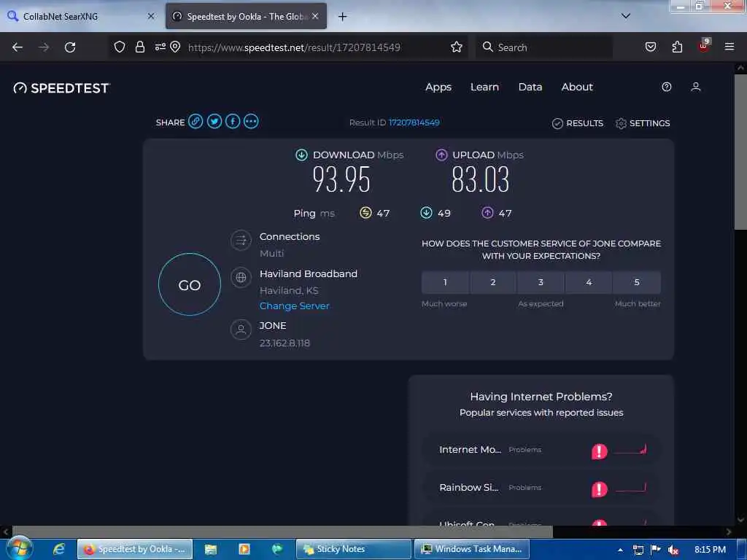Launch Internet Explorer from taskbar
Image resolution: width=747 pixels, height=560 pixels.
coord(58,549)
